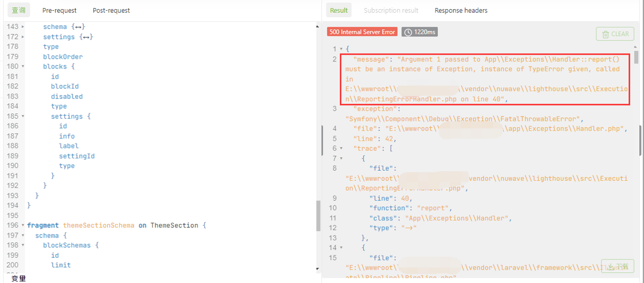Viewport: 644px width, 283px height.
Task: Collapse the themeSectionSchema fragment at line 196
Action: click(x=23, y=226)
